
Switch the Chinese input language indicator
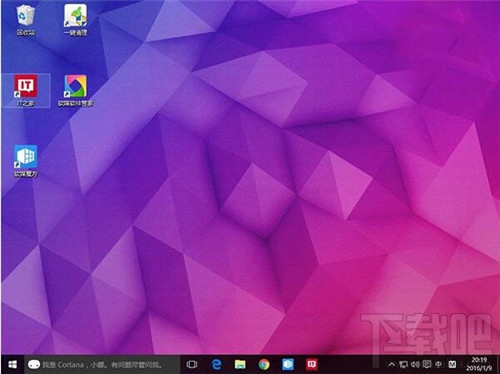point(439,364)
